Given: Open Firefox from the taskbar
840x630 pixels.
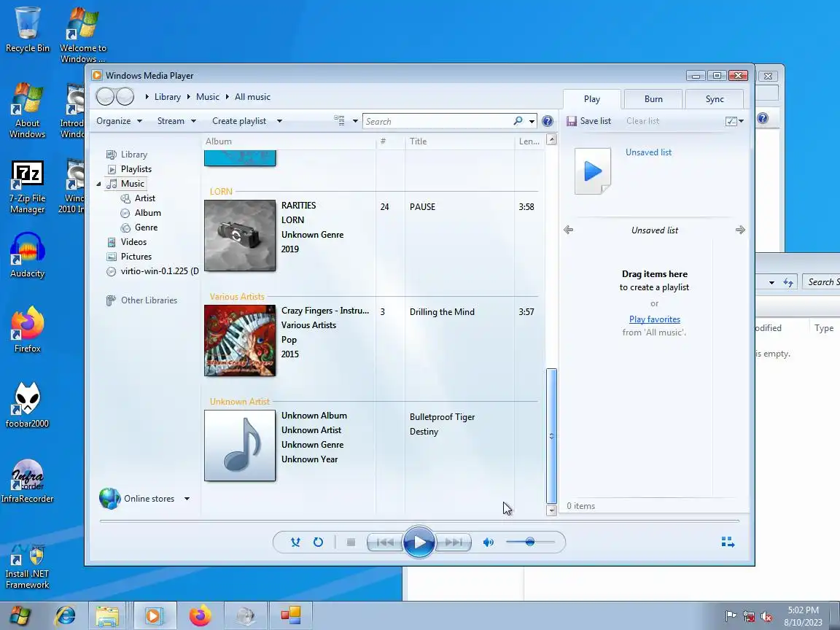Looking at the screenshot, I should click(x=200, y=615).
